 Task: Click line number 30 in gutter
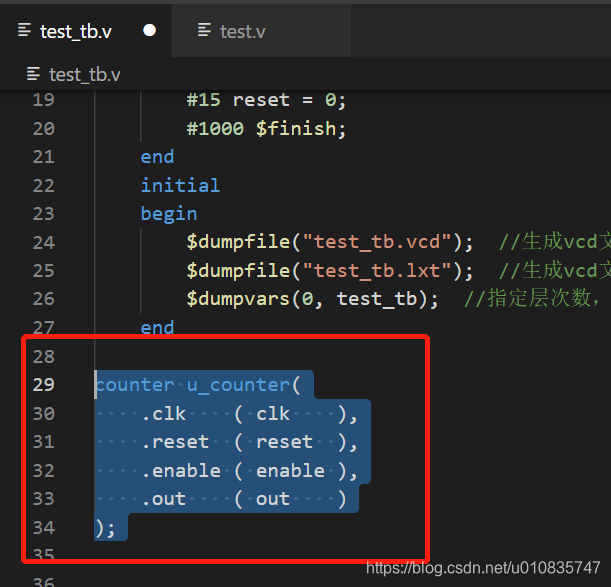[44, 414]
